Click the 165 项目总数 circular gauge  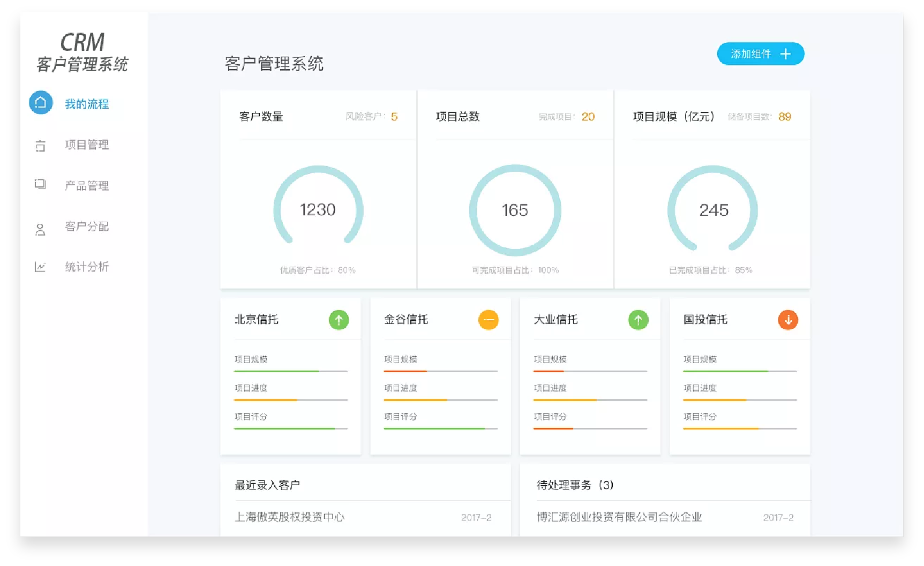[515, 210]
